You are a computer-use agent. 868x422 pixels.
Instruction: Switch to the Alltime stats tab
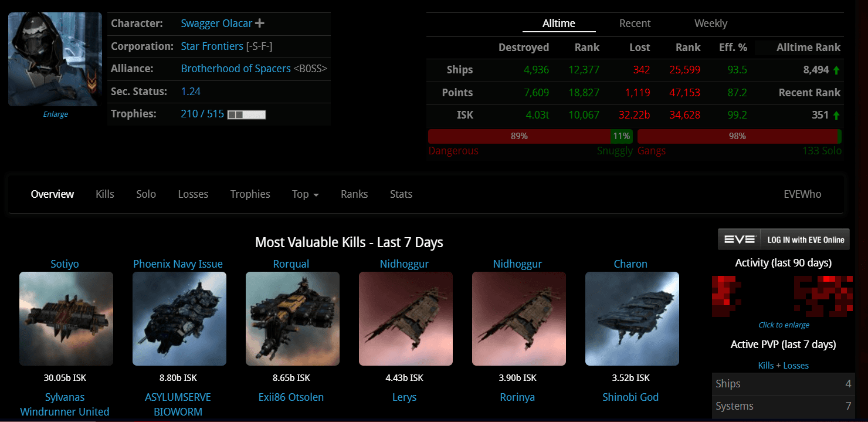pos(559,23)
